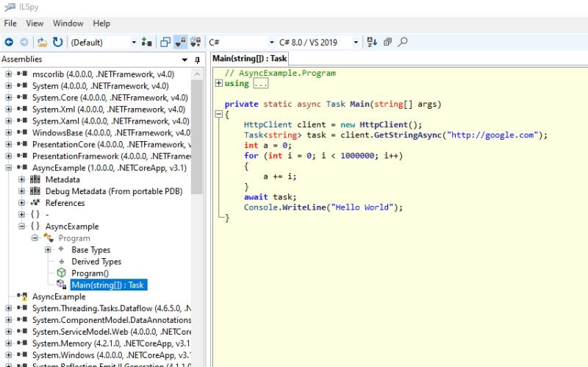The image size is (588, 367).
Task: Click the scroll up arrow of Assemblies tree
Action: 197,74
